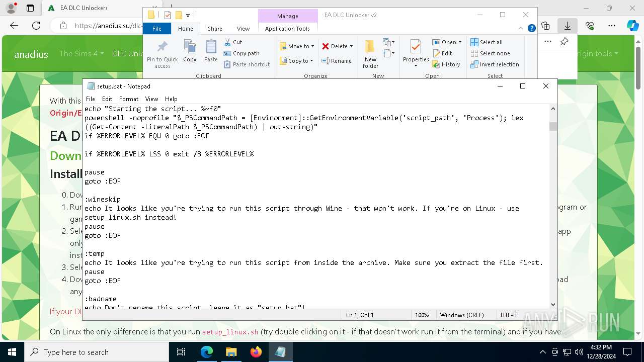The image size is (644, 362).
Task: Open Notepad Format menu
Action: pyautogui.click(x=129, y=99)
